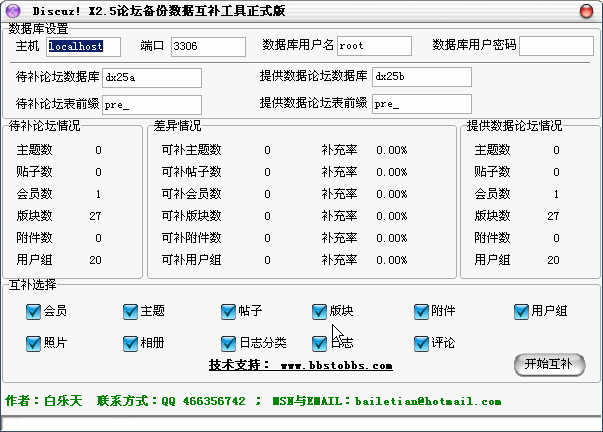Click the 可补帖子数 label
The height and width of the screenshot is (432, 603).
tap(191, 172)
